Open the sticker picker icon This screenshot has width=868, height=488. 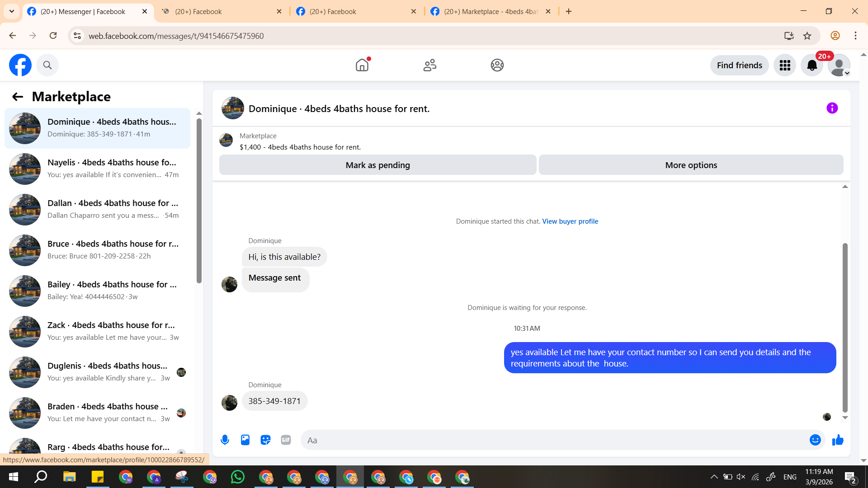coord(265,440)
